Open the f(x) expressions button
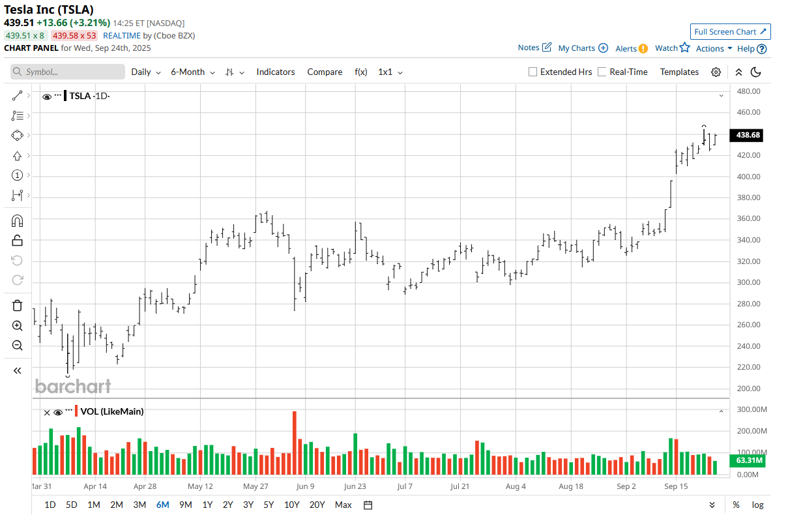This screenshot has height=532, width=788. [x=361, y=72]
